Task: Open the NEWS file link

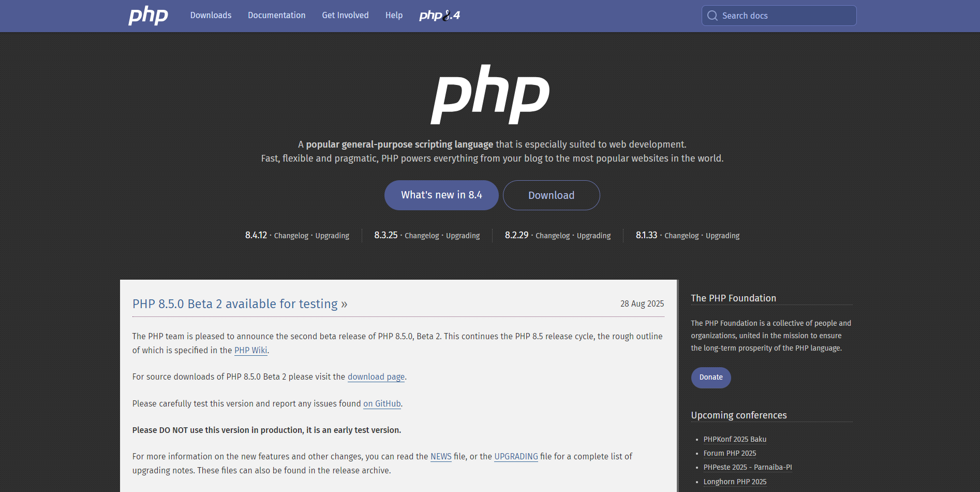Action: [x=441, y=456]
